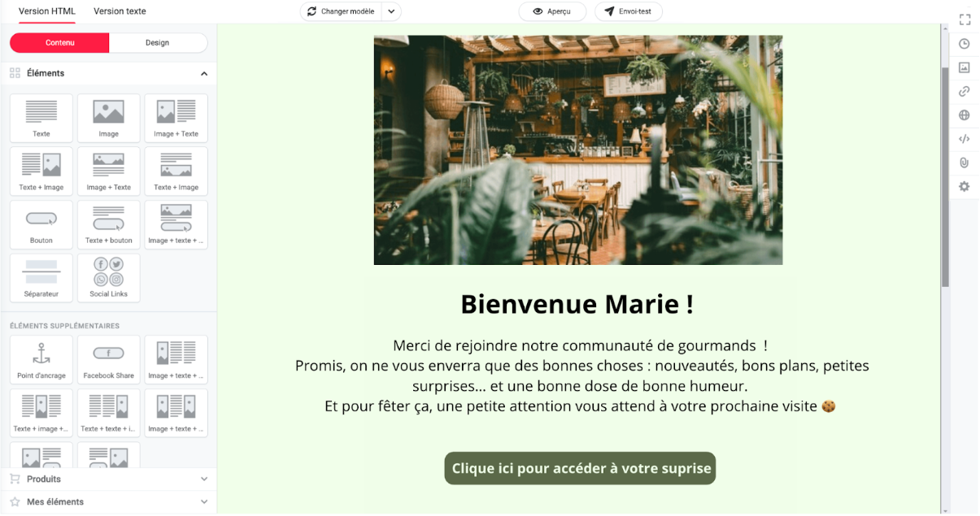Open the source code icon in right sidebar
The width and height of the screenshot is (980, 516).
[x=965, y=139]
